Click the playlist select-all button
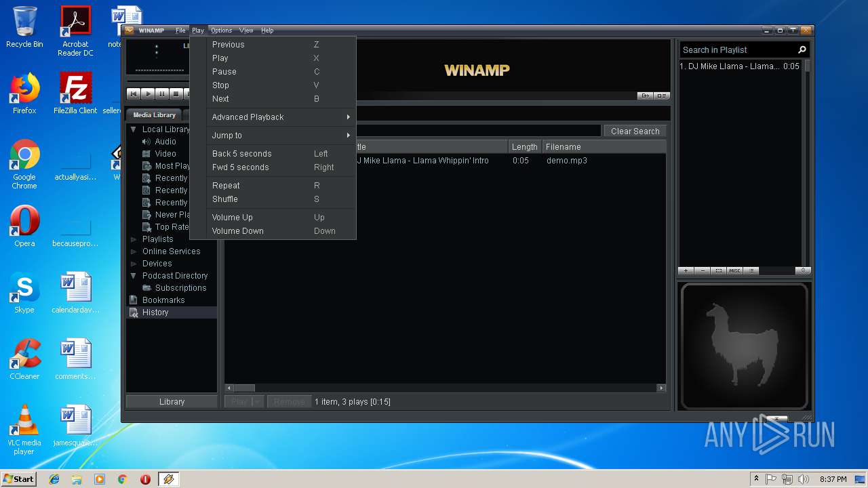The width and height of the screenshot is (868, 488). [x=718, y=270]
